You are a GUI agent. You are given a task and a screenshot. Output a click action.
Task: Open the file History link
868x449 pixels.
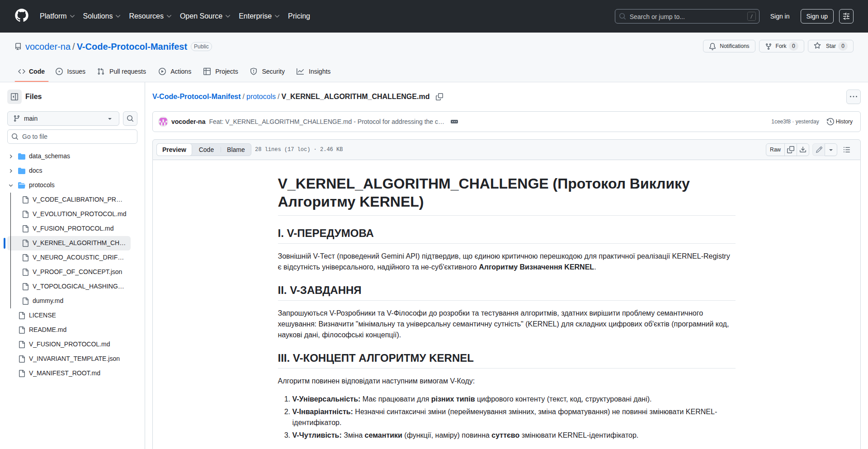click(x=840, y=122)
